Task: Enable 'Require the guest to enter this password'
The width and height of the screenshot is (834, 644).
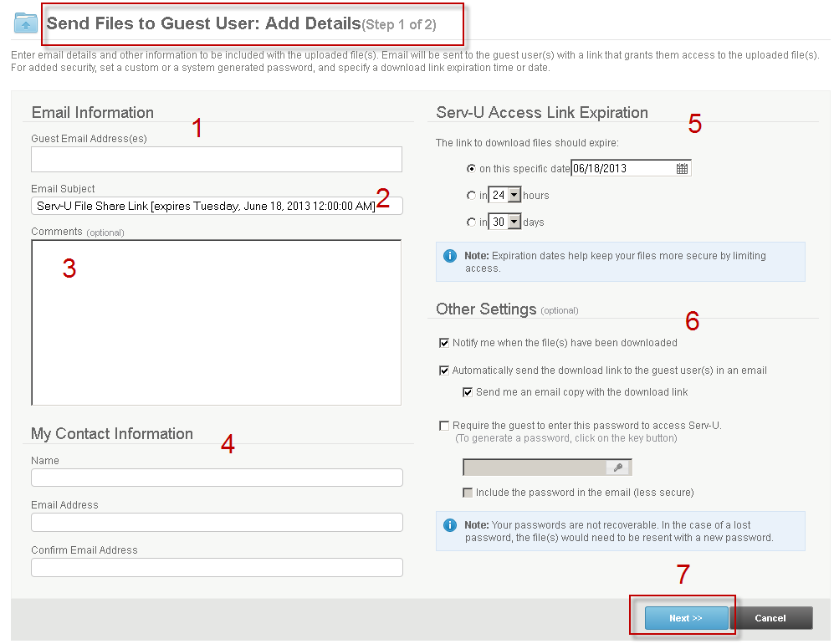Action: [444, 426]
